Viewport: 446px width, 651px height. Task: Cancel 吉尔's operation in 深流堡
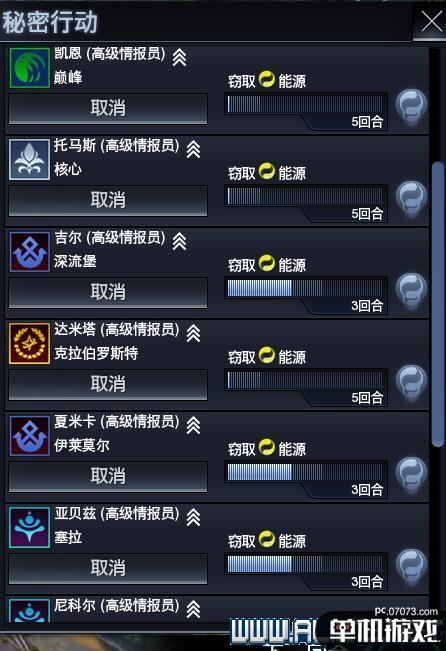[108, 292]
